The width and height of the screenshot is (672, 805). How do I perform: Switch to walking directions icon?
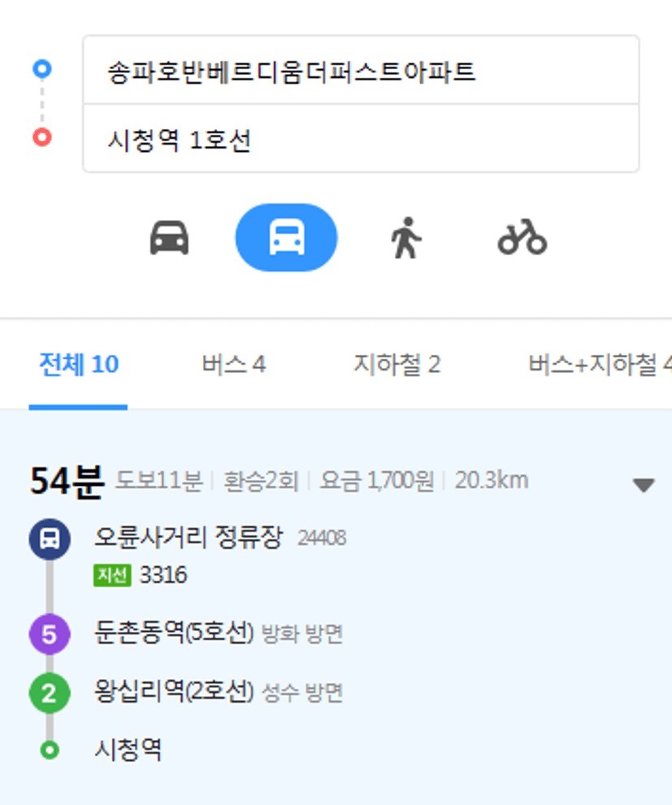tap(406, 238)
